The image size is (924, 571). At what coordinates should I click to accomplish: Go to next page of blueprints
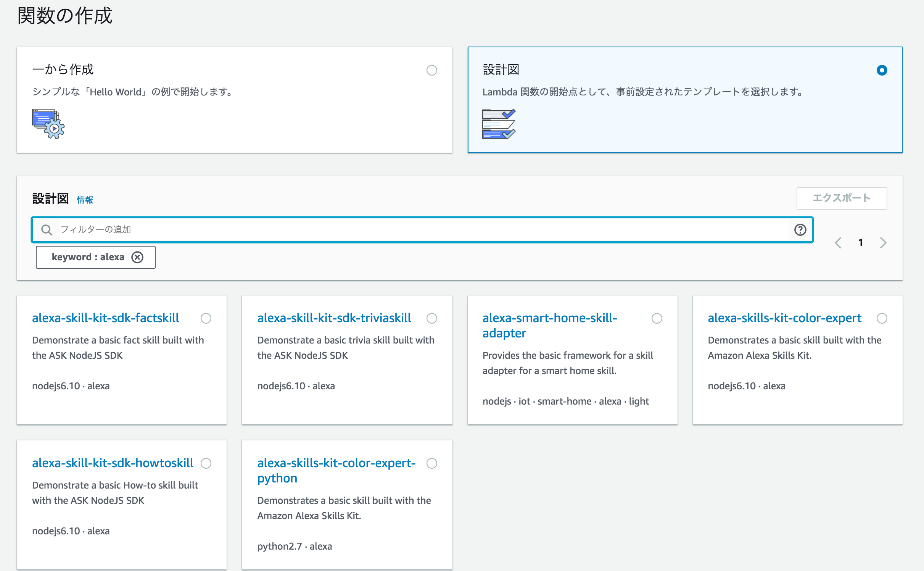coord(883,243)
